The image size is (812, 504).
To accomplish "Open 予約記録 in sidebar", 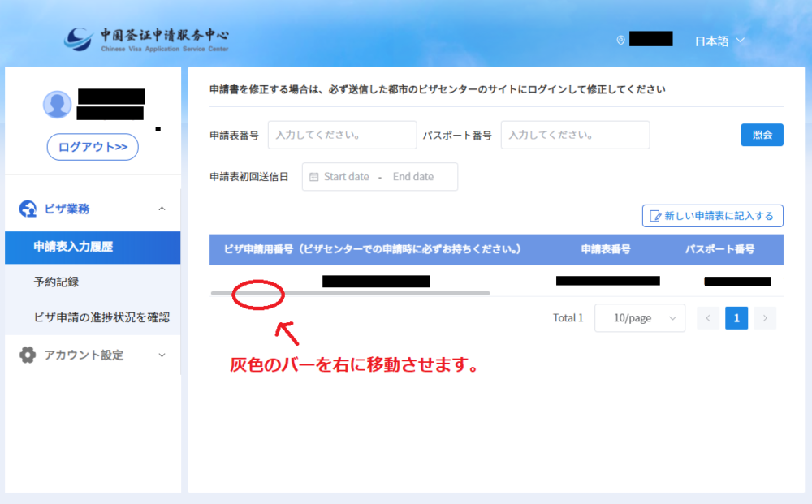I will pyautogui.click(x=56, y=282).
